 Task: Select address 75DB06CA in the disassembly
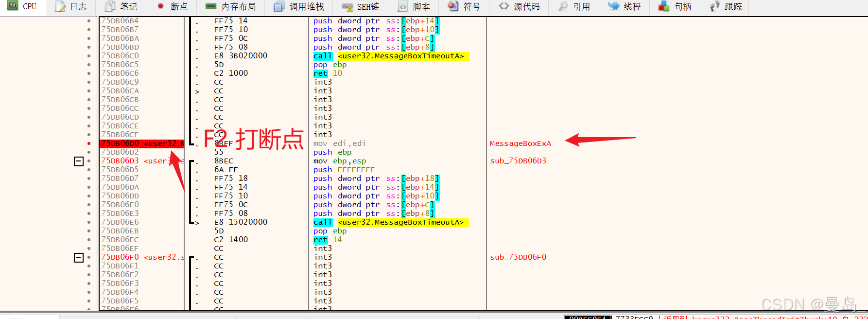pyautogui.click(x=120, y=91)
